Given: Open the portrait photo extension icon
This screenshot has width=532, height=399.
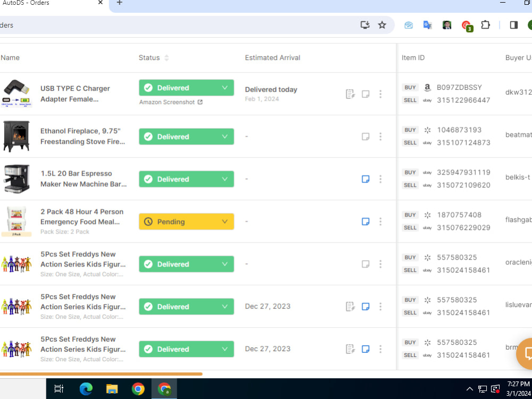Looking at the screenshot, I should [447, 25].
